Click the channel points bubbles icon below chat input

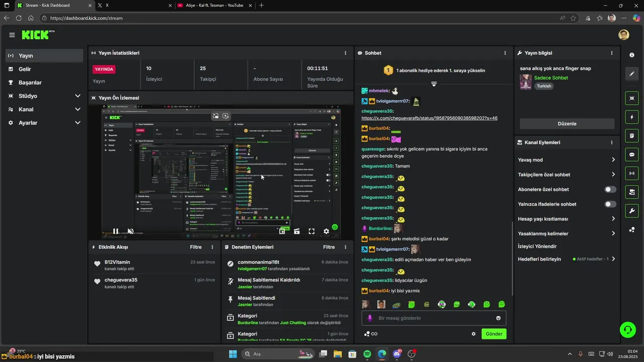[367, 334]
